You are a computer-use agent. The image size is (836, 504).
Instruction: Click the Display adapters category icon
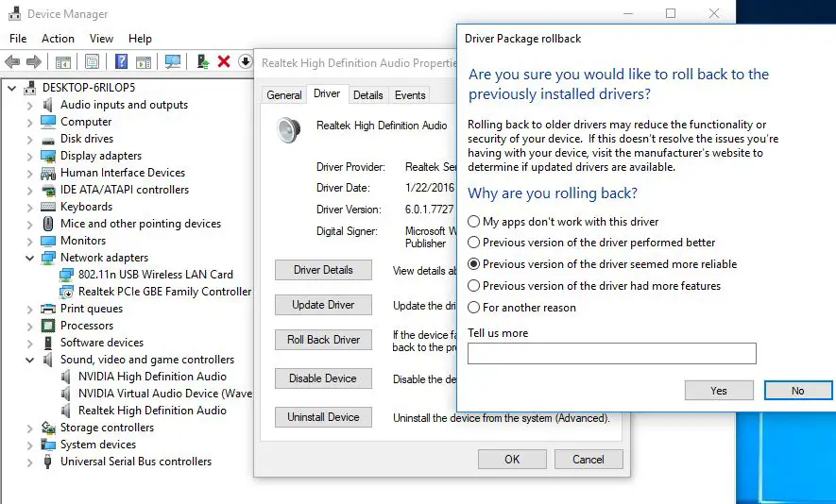(x=48, y=156)
